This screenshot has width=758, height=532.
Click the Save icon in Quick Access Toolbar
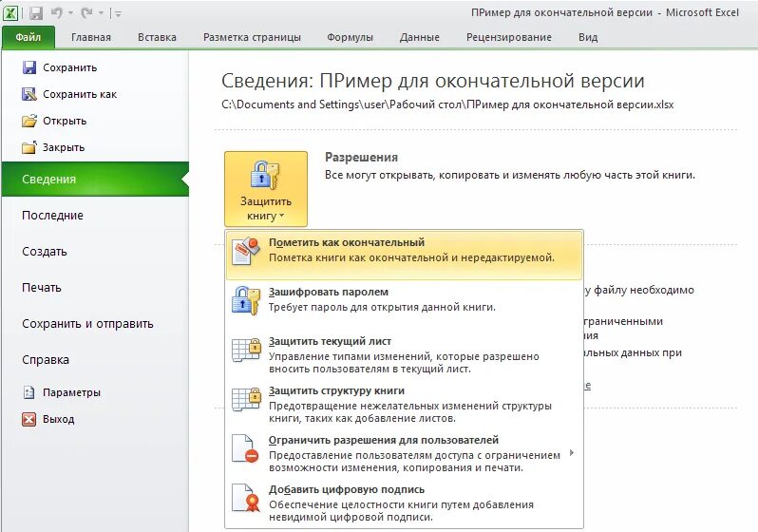tap(35, 13)
